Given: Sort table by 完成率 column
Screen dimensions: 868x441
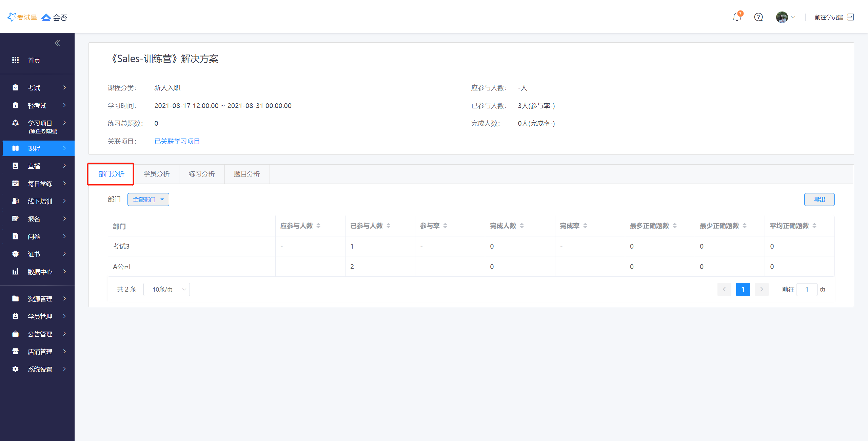Looking at the screenshot, I should [x=585, y=226].
